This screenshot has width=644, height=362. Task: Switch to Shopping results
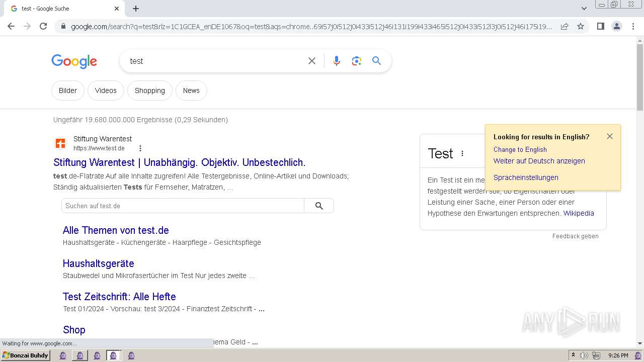pos(150,90)
